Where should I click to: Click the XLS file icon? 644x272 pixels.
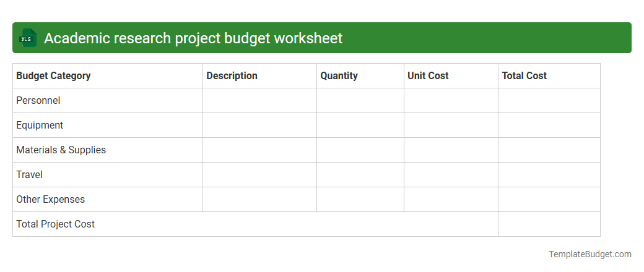(x=27, y=38)
